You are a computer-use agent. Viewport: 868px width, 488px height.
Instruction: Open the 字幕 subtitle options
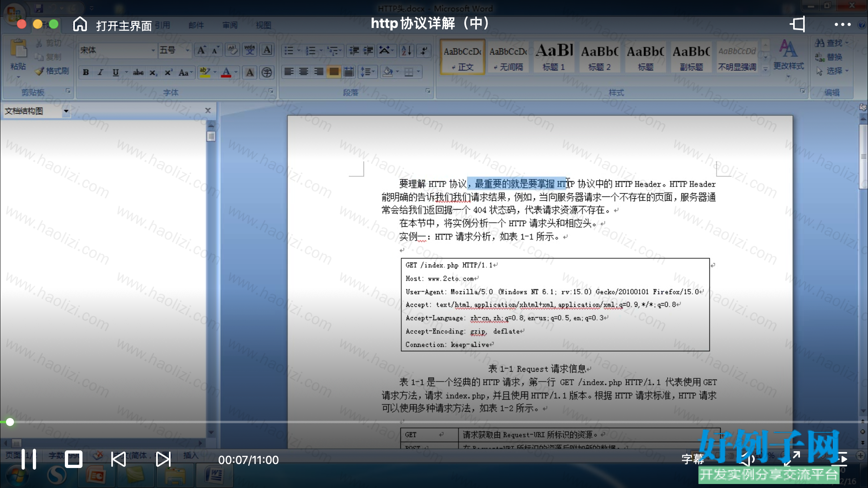tap(692, 459)
